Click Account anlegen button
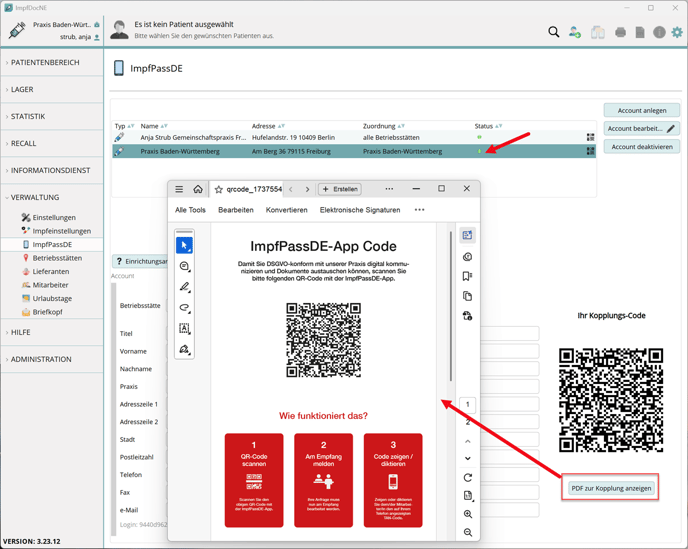The width and height of the screenshot is (688, 549). (641, 111)
